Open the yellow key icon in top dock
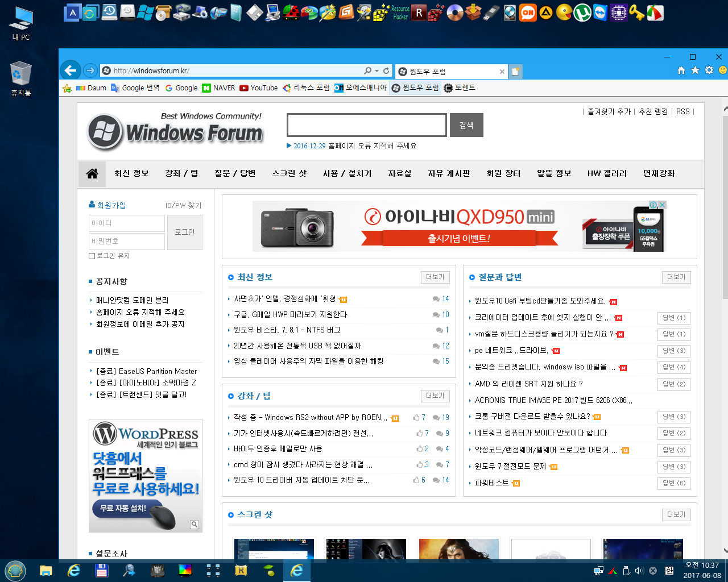 636,13
